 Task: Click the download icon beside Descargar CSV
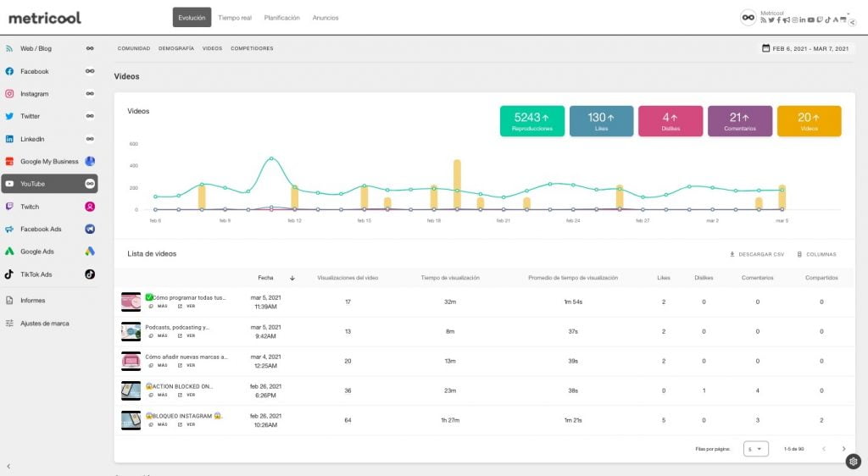(x=732, y=254)
